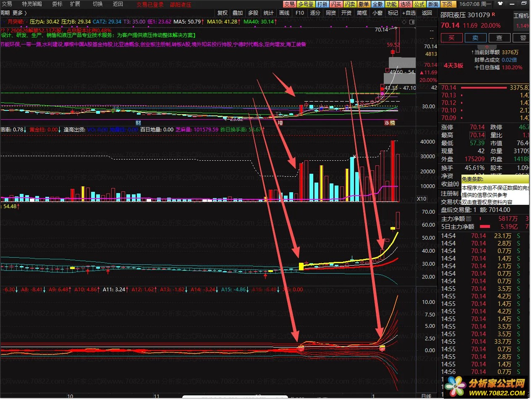Open the 特灵策略 menu

[32, 4]
